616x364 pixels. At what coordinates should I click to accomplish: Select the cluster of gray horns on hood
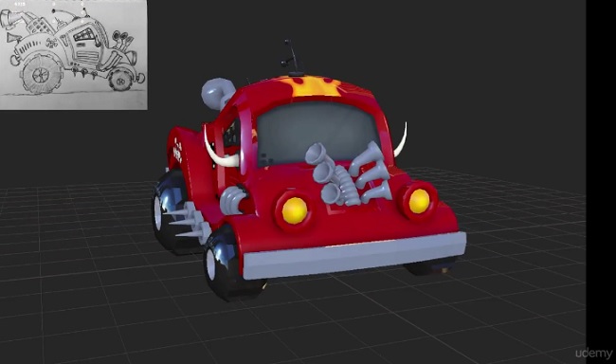coord(349,173)
